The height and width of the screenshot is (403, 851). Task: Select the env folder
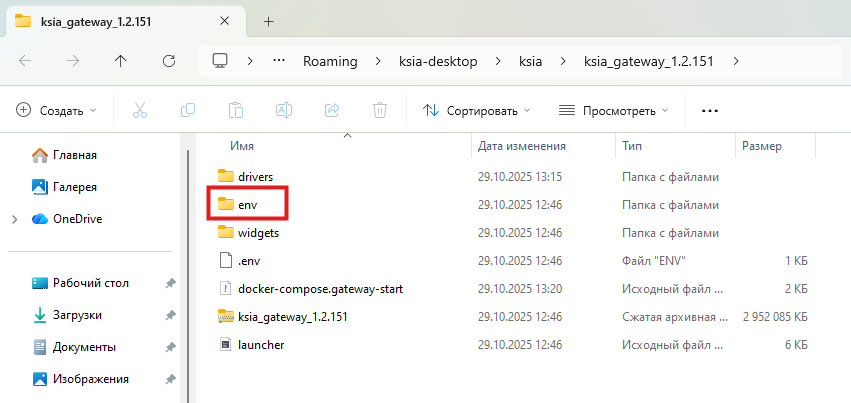[x=247, y=204]
